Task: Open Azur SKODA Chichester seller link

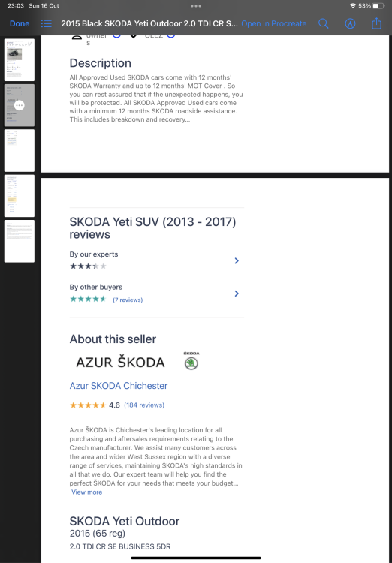Action: tap(119, 386)
